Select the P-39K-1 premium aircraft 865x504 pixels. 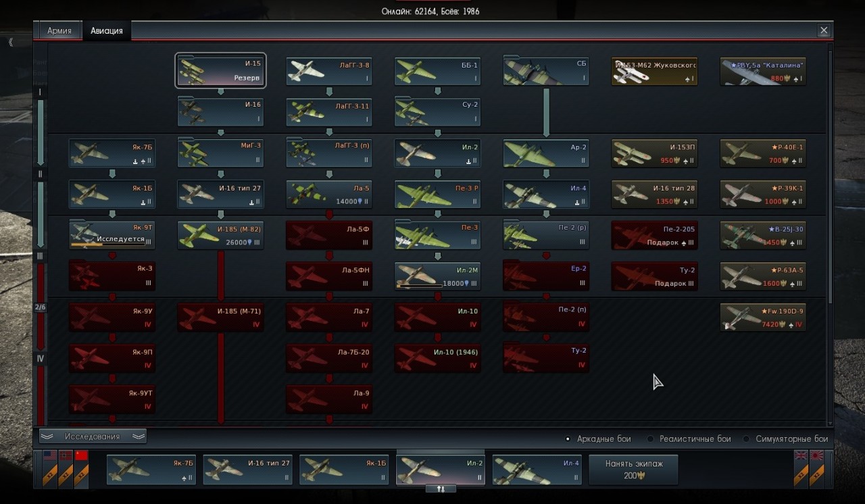[763, 194]
